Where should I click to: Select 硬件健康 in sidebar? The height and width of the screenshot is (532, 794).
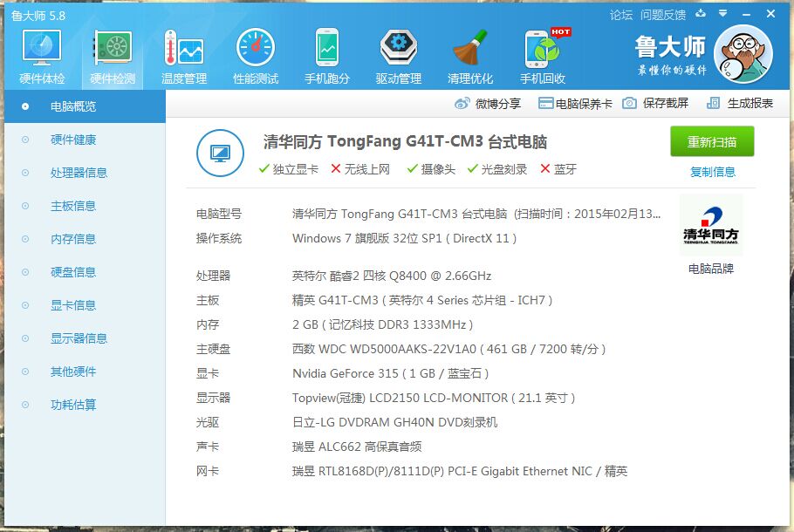pyautogui.click(x=85, y=140)
